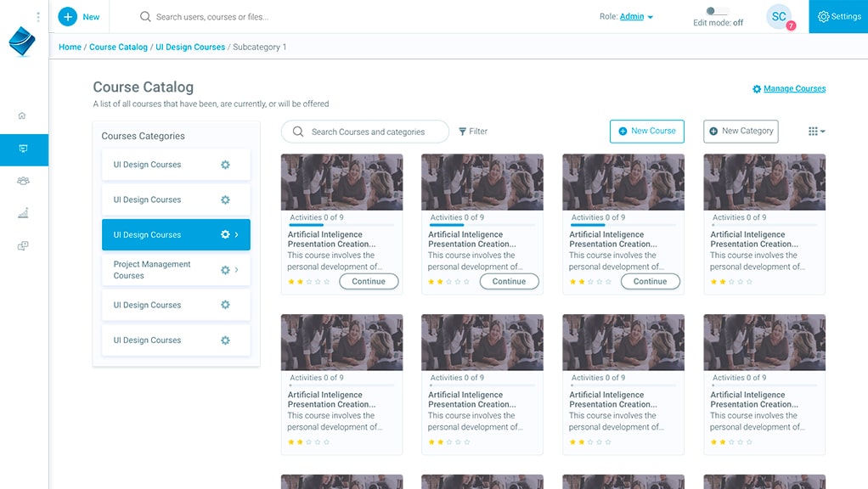The width and height of the screenshot is (868, 489).
Task: Click gear icon on highlighted UI Design Courses
Action: (x=225, y=234)
